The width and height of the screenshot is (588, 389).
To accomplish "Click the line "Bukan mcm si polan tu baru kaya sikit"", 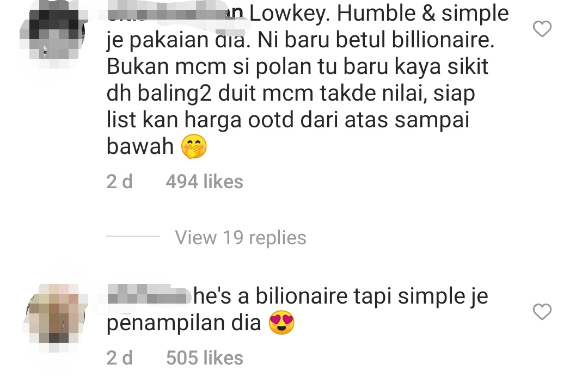I will coord(297,67).
